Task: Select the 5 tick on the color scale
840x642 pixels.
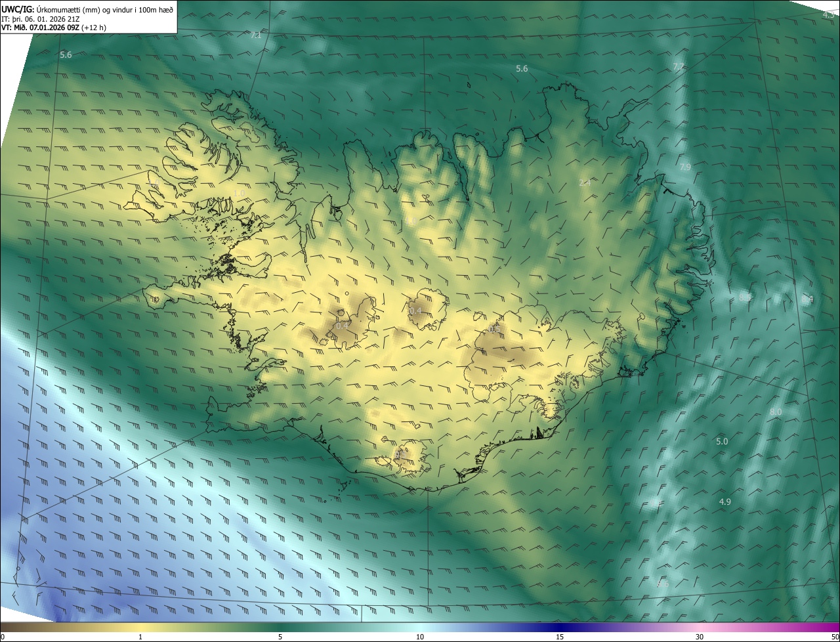Action: [280, 637]
